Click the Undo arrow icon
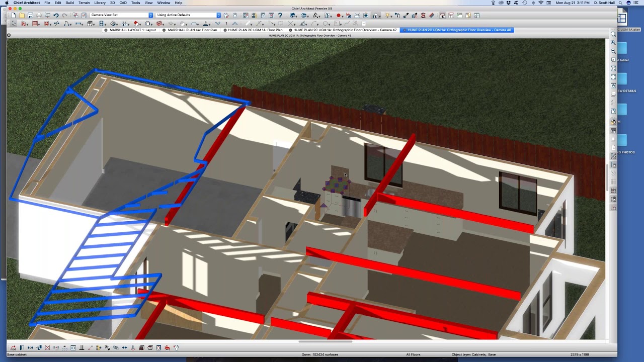 coord(56,15)
